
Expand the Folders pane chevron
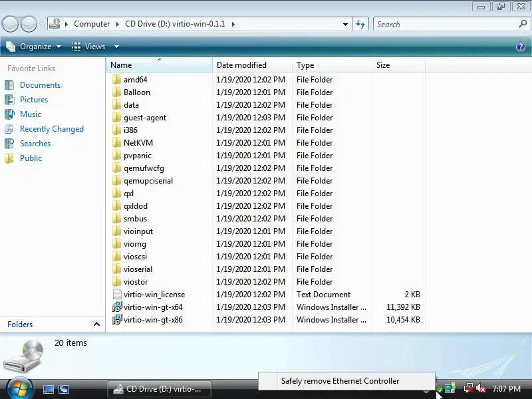point(96,325)
